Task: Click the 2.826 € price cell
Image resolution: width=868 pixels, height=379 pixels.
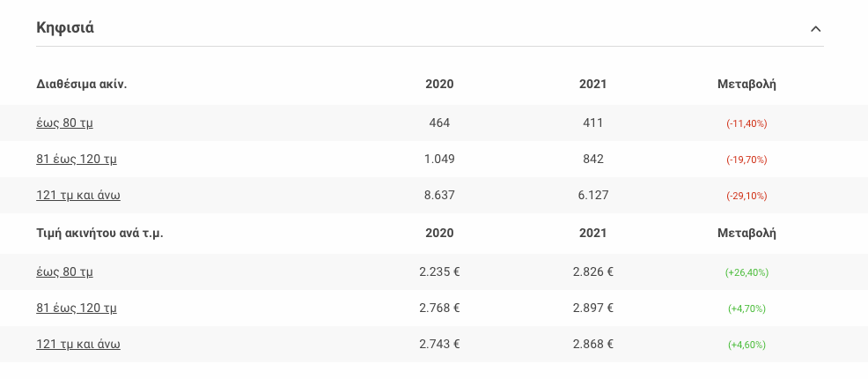Action: point(592,271)
